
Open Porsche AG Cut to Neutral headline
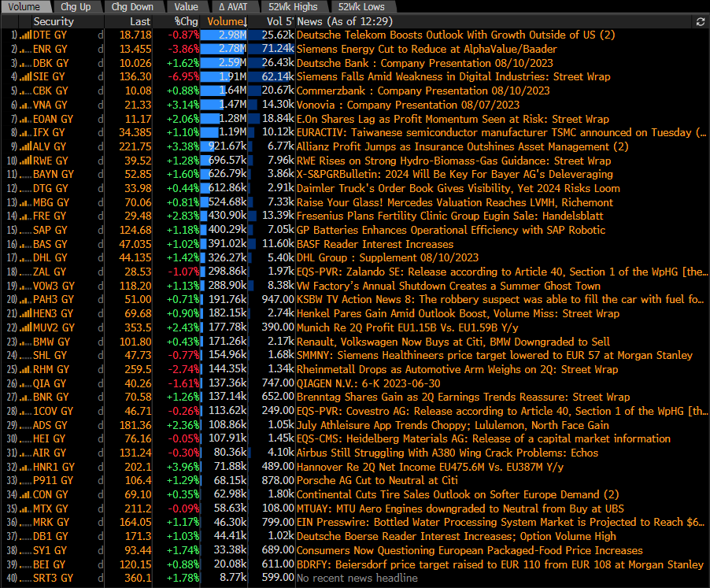pos(377,481)
